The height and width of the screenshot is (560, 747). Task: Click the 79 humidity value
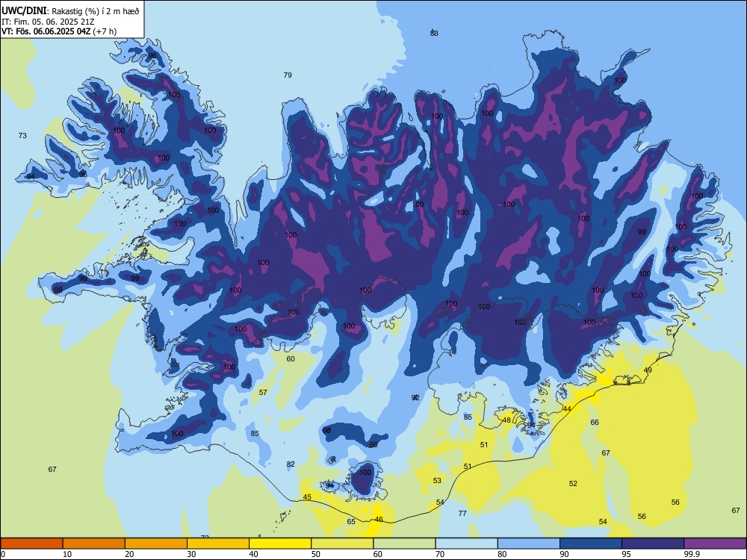[288, 75]
